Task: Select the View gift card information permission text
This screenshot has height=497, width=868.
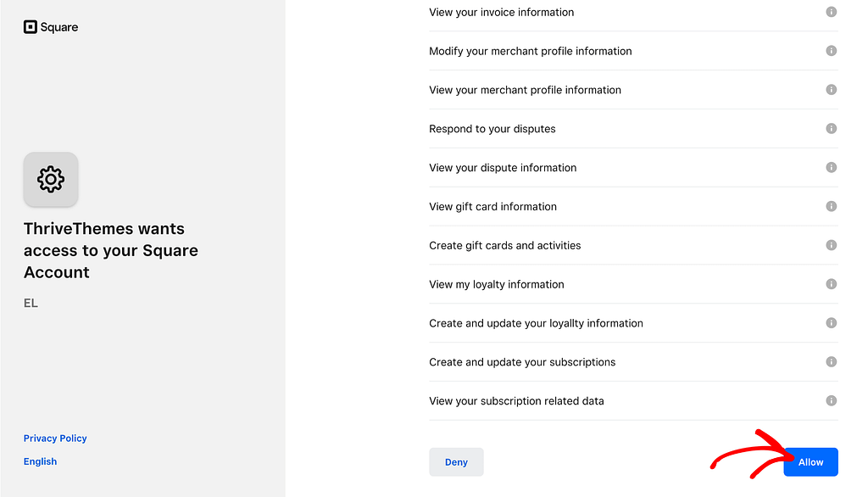Action: pos(492,206)
